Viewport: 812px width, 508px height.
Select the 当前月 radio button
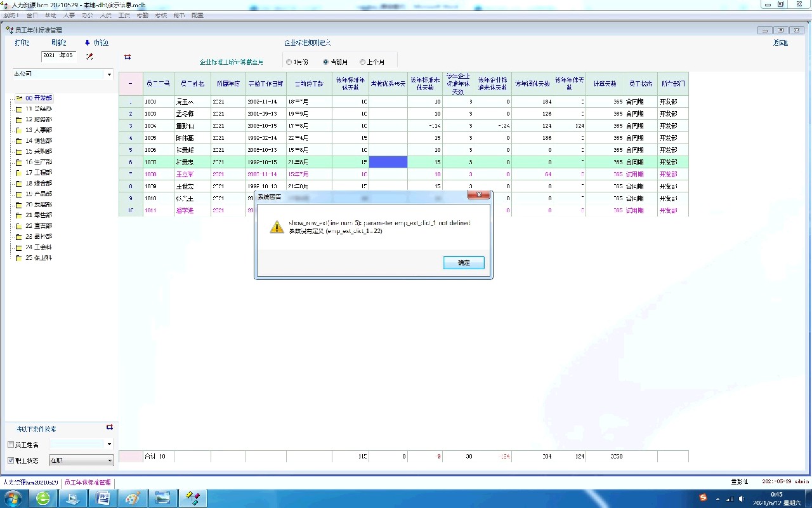point(326,62)
